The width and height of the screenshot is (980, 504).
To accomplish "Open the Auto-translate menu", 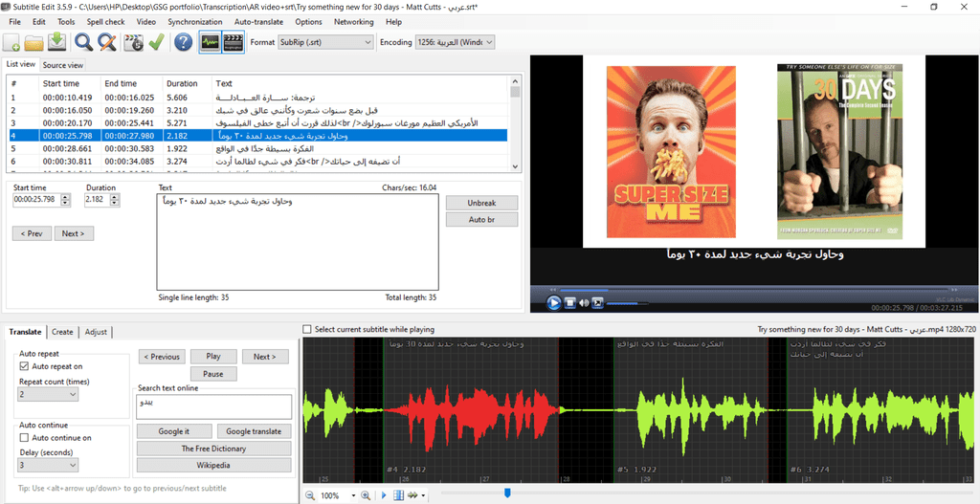I will click(x=258, y=22).
